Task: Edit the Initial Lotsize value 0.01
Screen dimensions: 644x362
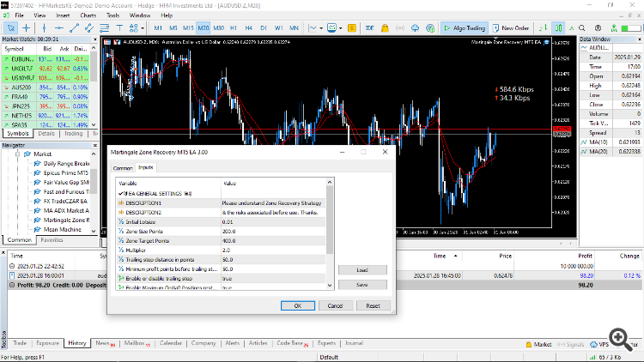Action: [273, 221]
